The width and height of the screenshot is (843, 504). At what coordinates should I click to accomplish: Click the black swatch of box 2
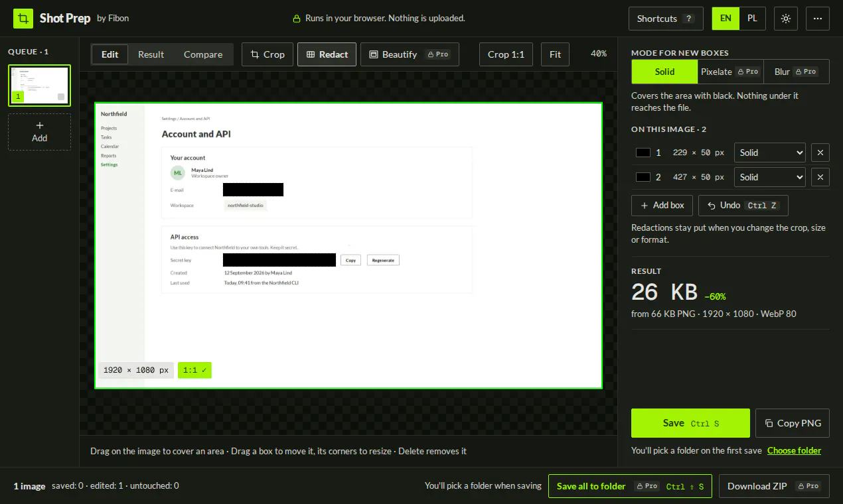pos(643,177)
